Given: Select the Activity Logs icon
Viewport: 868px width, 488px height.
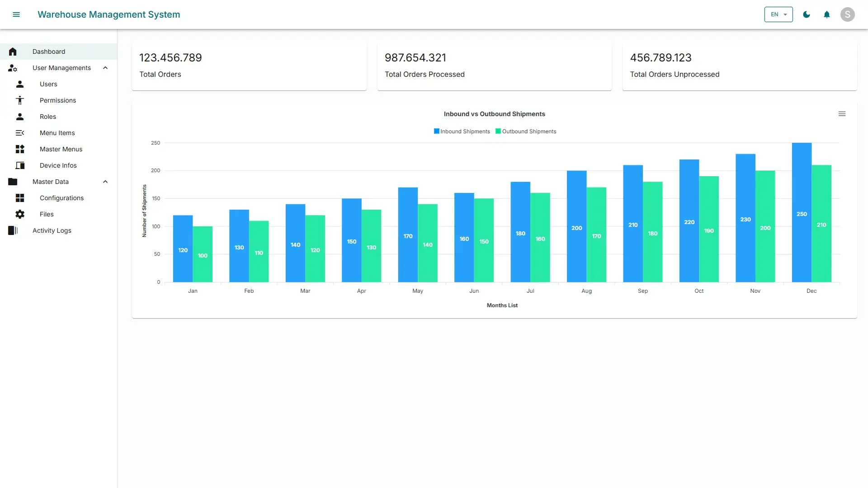Looking at the screenshot, I should pyautogui.click(x=12, y=230).
